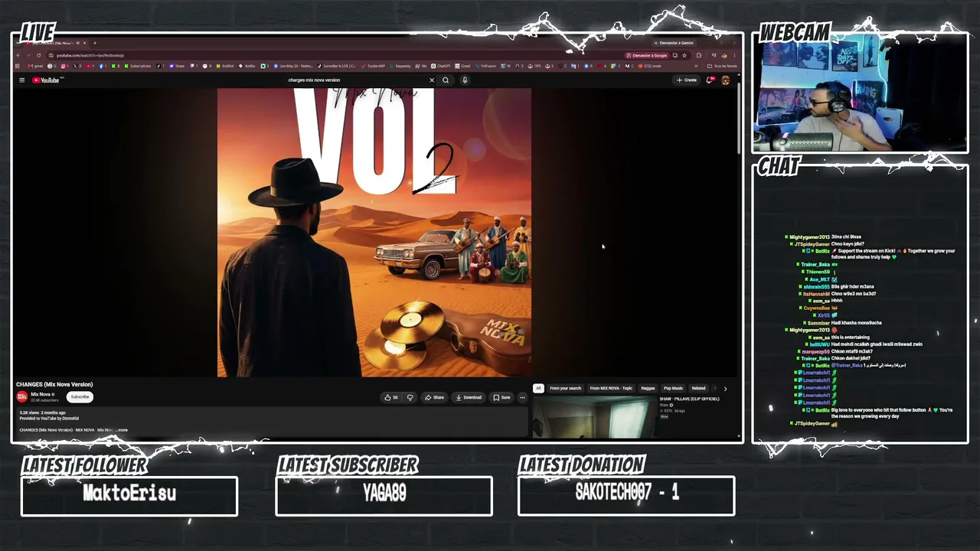Dislike the video with thumbs down

pyautogui.click(x=410, y=398)
